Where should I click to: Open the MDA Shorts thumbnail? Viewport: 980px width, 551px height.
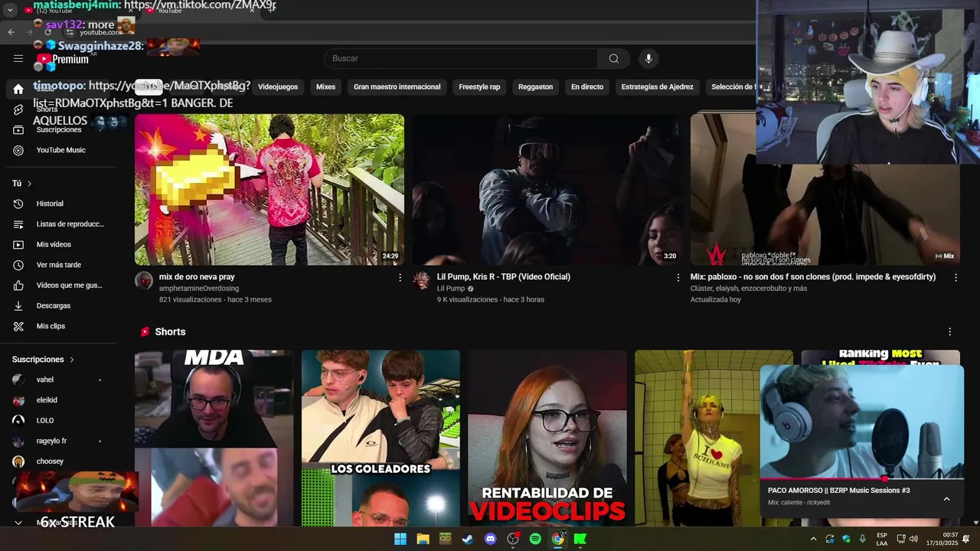click(x=214, y=439)
